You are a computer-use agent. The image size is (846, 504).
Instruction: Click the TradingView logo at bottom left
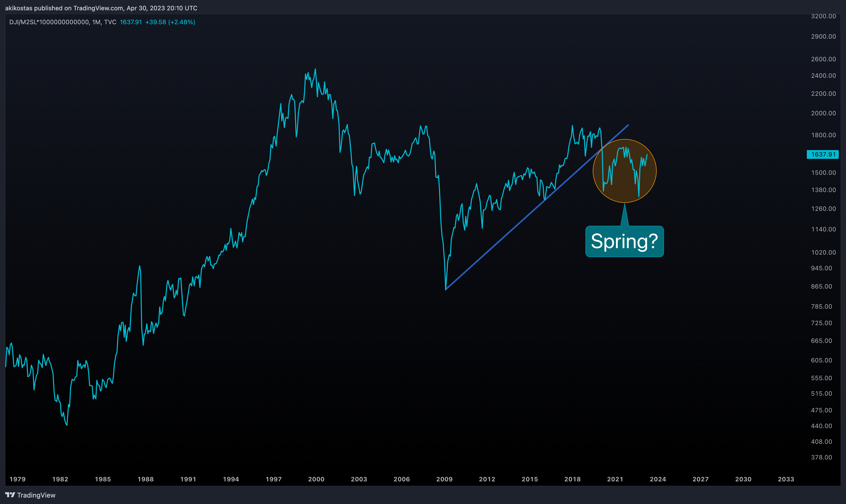pos(30,495)
